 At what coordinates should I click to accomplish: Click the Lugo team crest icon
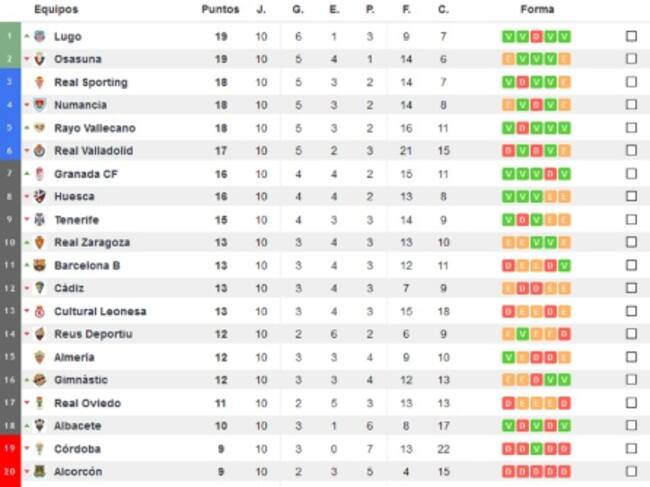(40, 36)
